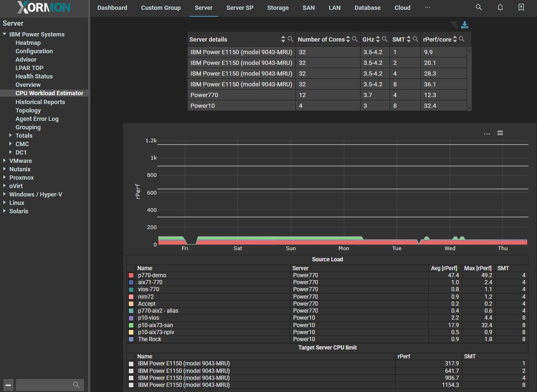
Task: Expand the Totals subtree
Action: tap(11, 136)
